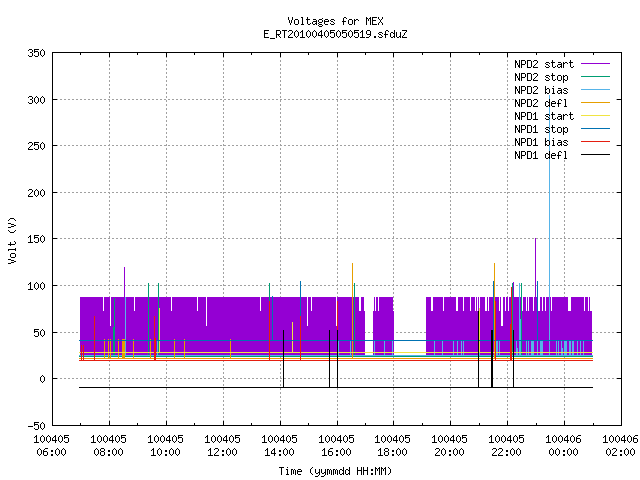Select the NPD1 stop legend label
The height and width of the screenshot is (480, 640).
click(541, 129)
